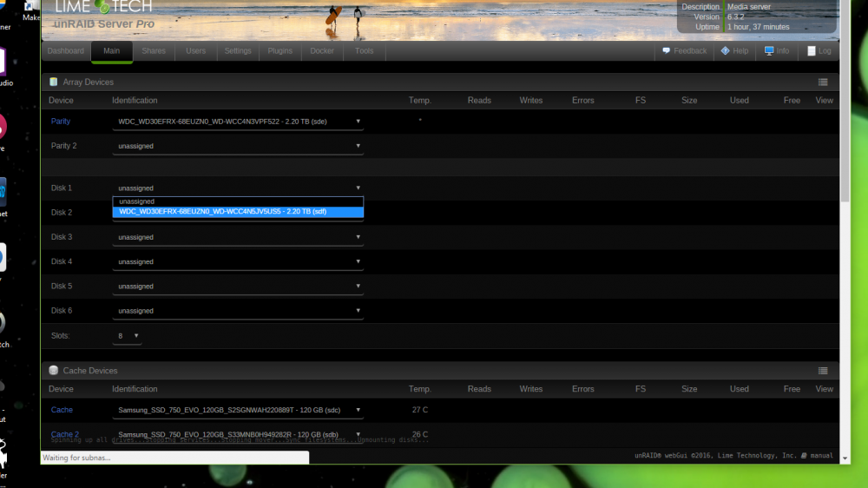Open the Slots count dropdown
Screen dimensions: 868x488
(128, 336)
